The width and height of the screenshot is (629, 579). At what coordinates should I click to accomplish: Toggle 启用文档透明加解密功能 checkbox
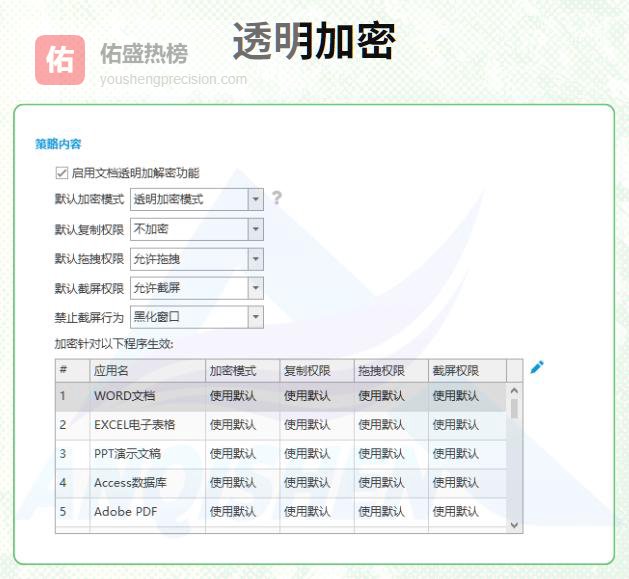click(x=62, y=173)
